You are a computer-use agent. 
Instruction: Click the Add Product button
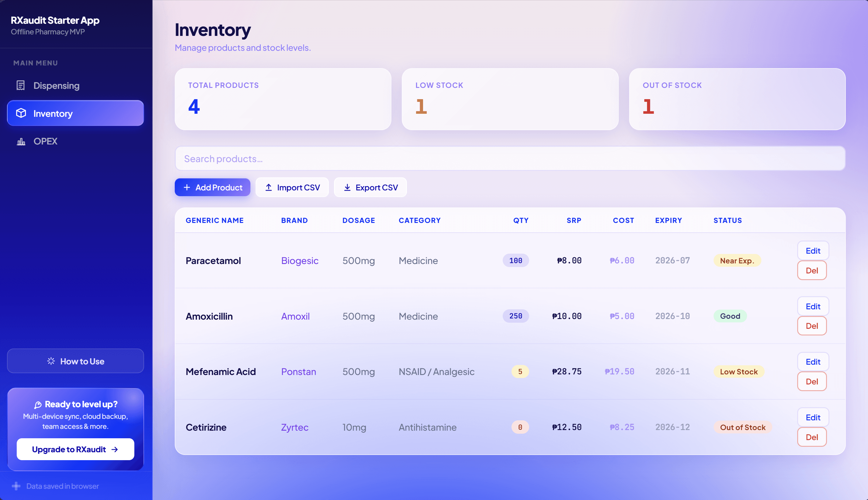coord(212,187)
